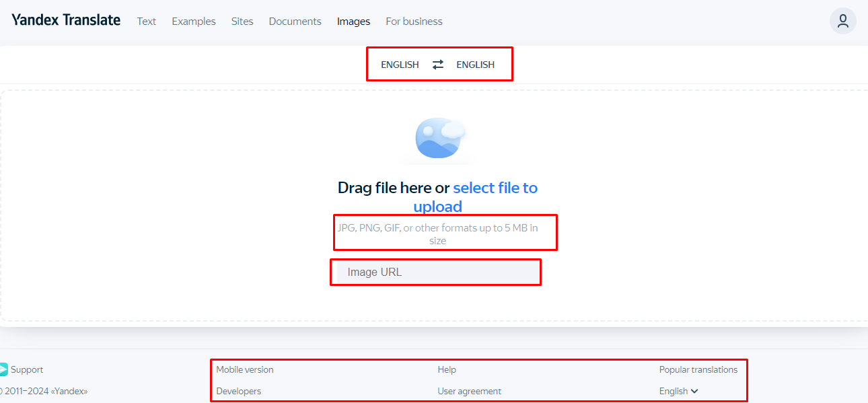View the User agreement
The width and height of the screenshot is (868, 403).
pyautogui.click(x=469, y=391)
